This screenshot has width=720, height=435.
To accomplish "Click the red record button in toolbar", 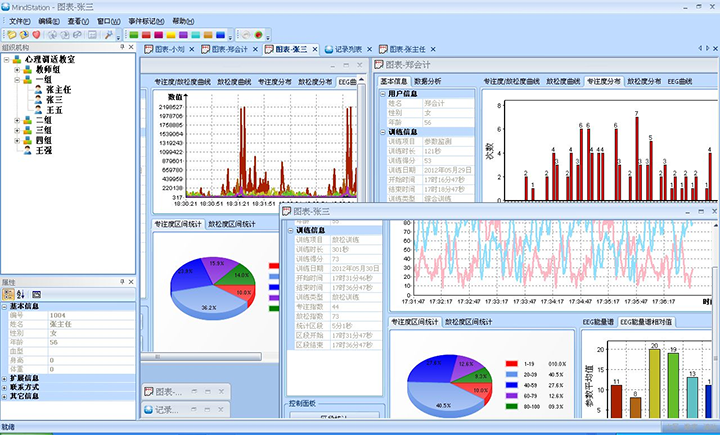I will coord(257,34).
